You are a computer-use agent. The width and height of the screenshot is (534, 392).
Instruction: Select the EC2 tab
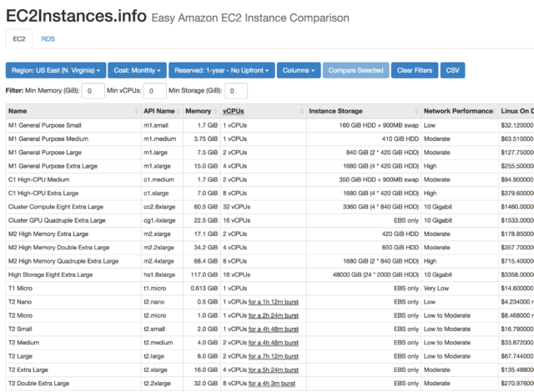18,38
